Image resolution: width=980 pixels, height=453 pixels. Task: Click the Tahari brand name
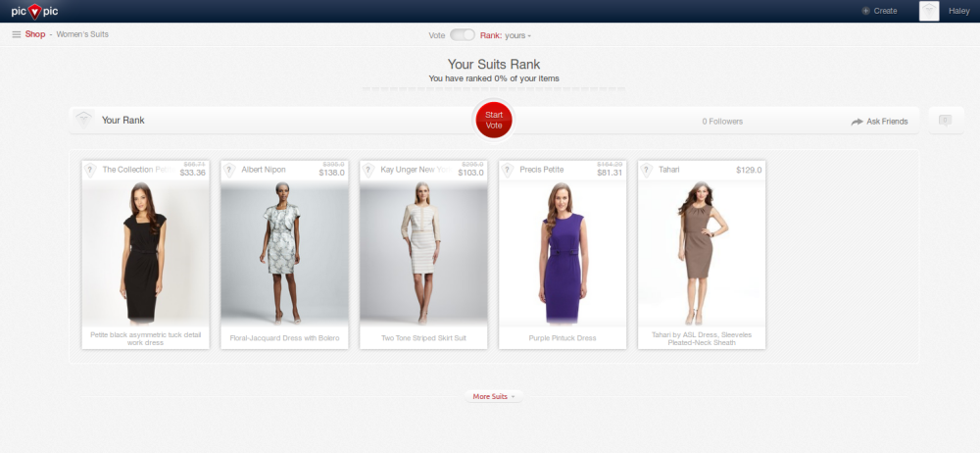[668, 170]
